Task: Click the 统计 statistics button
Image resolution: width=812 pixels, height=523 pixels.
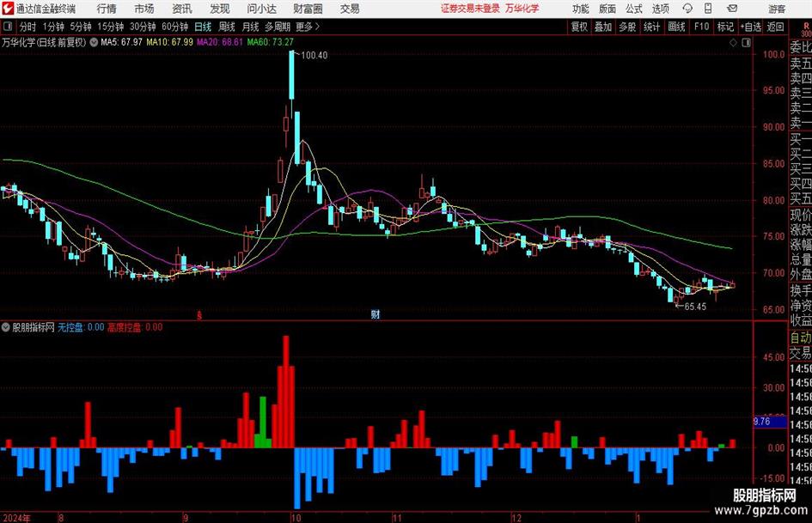Action: (652, 27)
